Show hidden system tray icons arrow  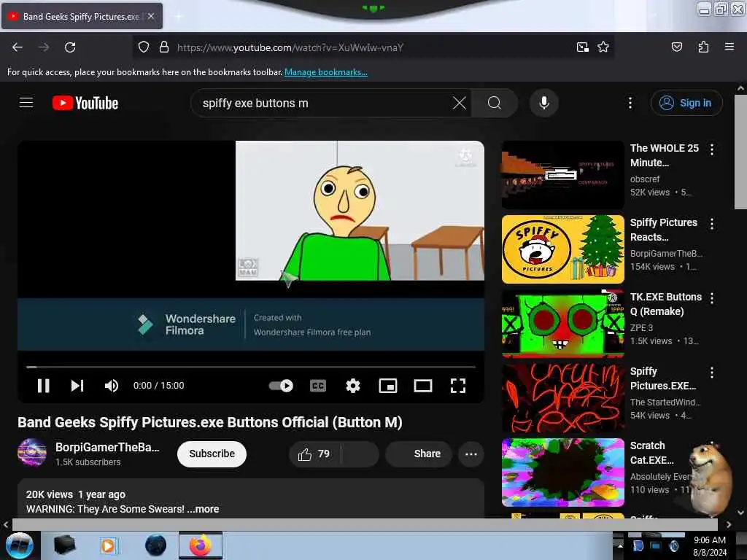coord(620,545)
